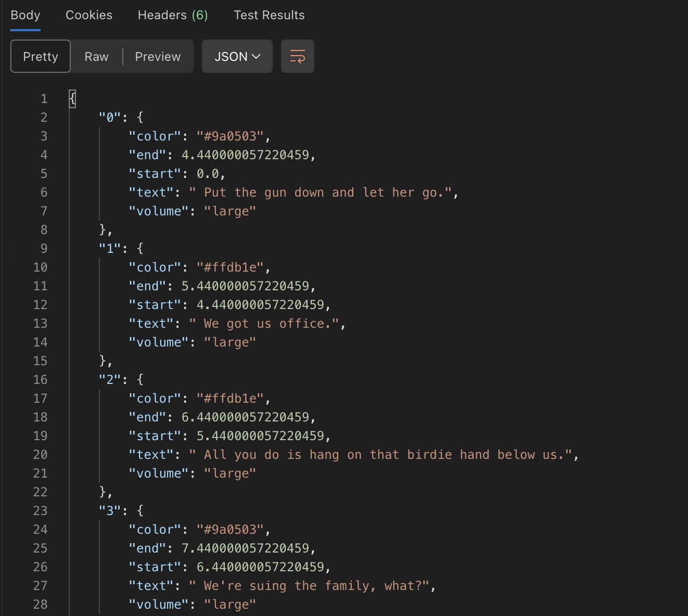Viewport: 688px width, 616px height.
Task: Click end value 6.440000057220459
Action: click(x=245, y=417)
